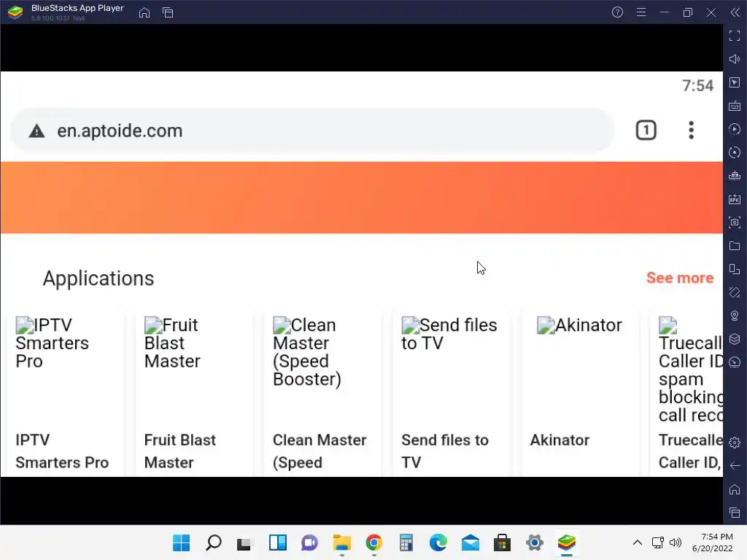The height and width of the screenshot is (560, 747).
Task: Open BlueStacks hamburger menu
Action: tap(641, 12)
